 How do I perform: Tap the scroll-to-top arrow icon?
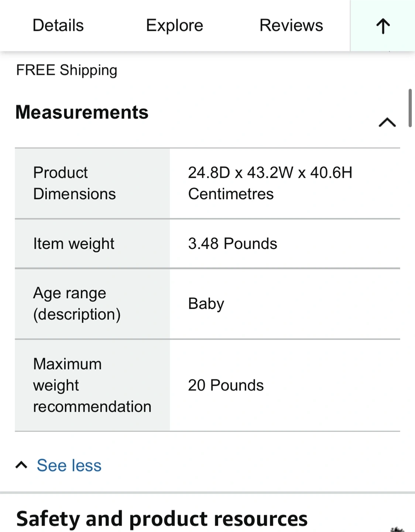[x=383, y=26]
